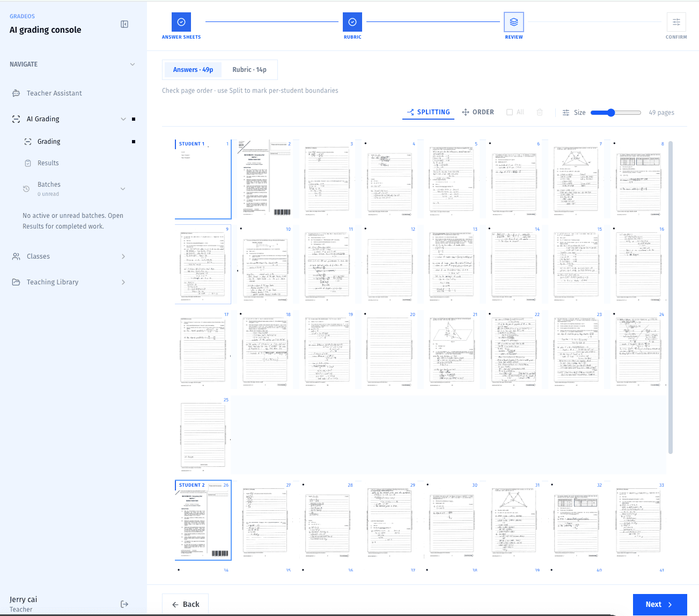Click the Batches 0 unread item
Screen dimensions: 699x616
(x=73, y=189)
